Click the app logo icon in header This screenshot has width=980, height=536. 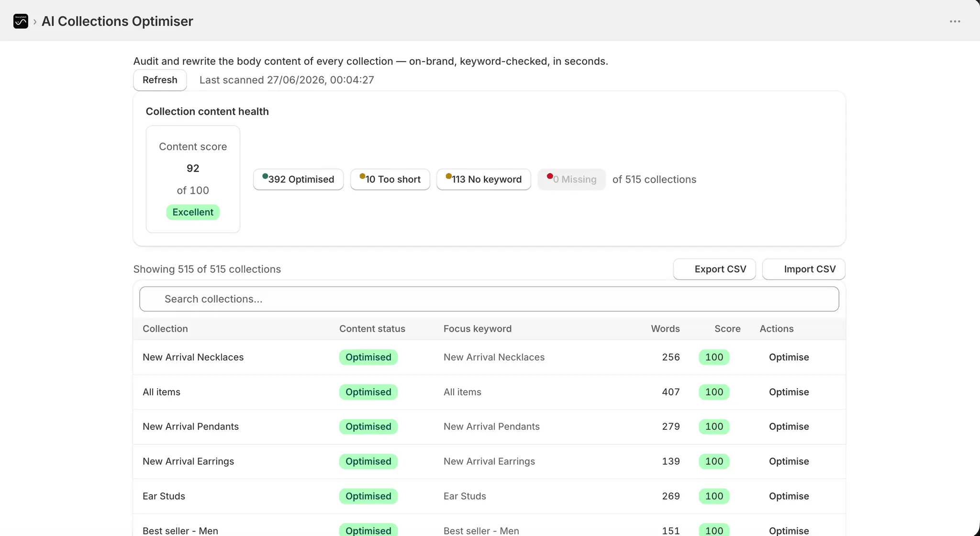coord(21,21)
